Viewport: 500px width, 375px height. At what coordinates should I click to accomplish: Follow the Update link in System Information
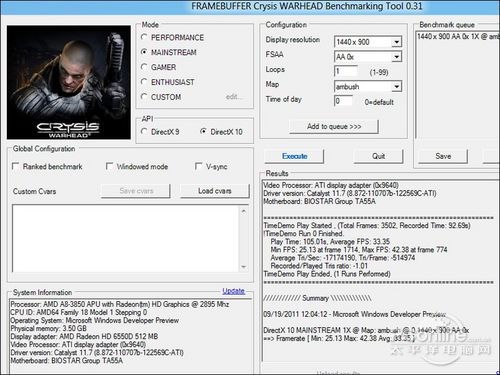233,291
